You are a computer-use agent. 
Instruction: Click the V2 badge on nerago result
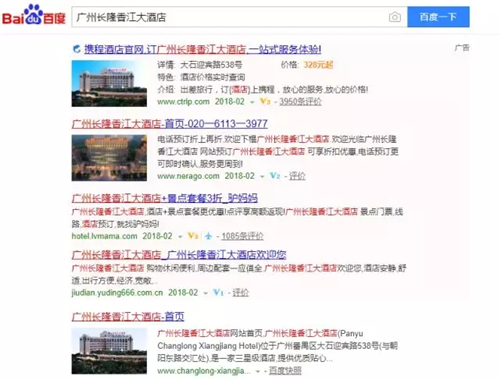[x=275, y=176]
